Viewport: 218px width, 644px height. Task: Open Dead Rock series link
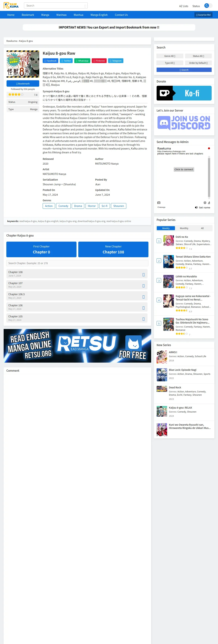[x=175, y=387]
